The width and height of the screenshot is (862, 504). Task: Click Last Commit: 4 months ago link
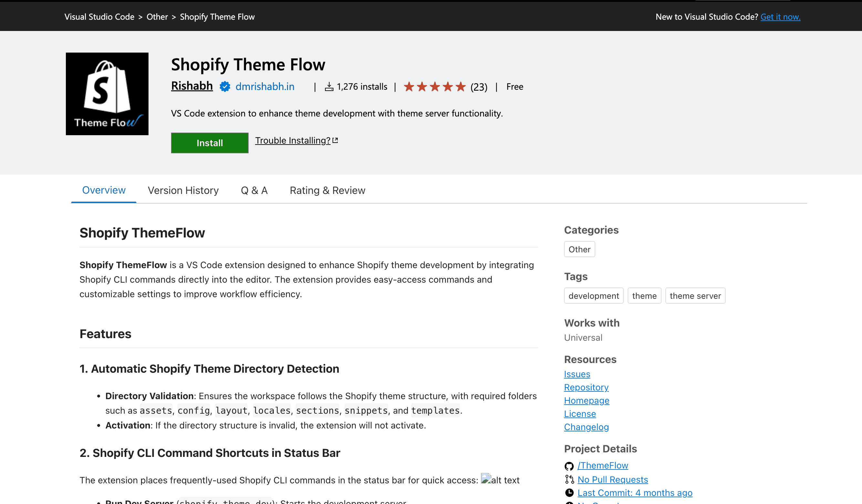tap(635, 493)
